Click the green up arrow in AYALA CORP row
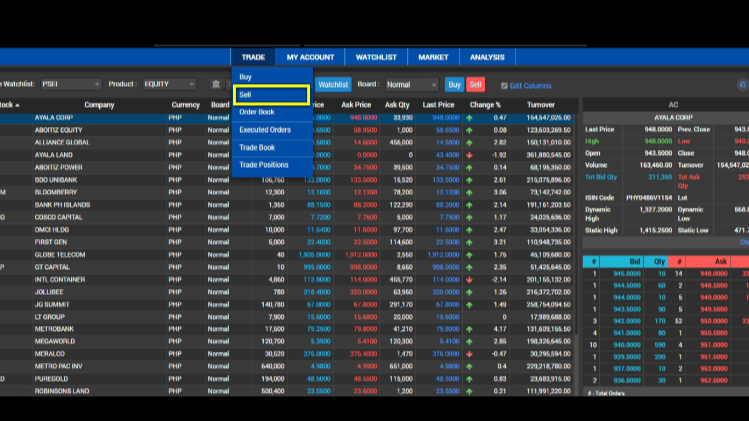Image resolution: width=749 pixels, height=421 pixels. point(470,118)
